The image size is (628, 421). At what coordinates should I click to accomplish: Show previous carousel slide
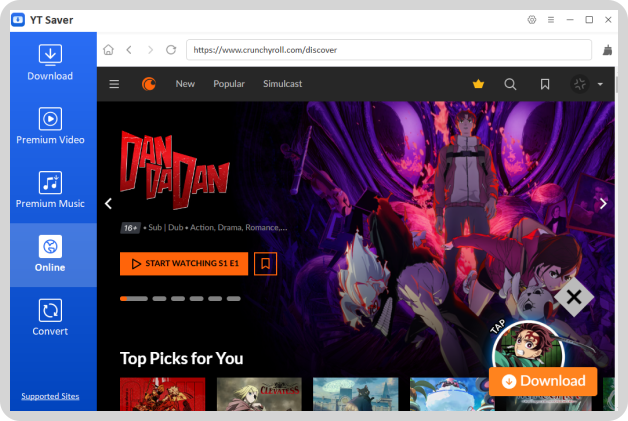pyautogui.click(x=108, y=203)
